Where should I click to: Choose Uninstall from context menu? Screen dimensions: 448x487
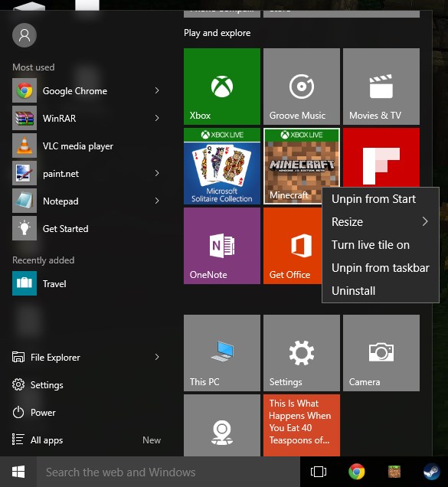point(381,291)
